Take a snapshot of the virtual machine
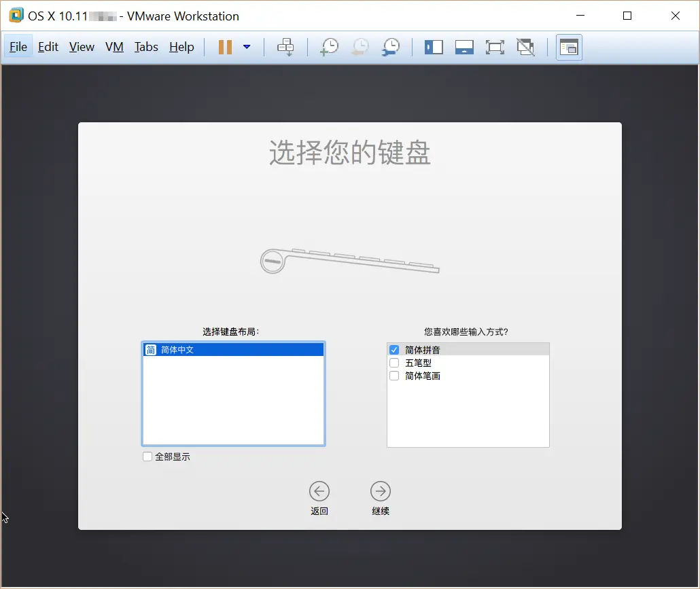This screenshot has width=700, height=589. point(330,47)
